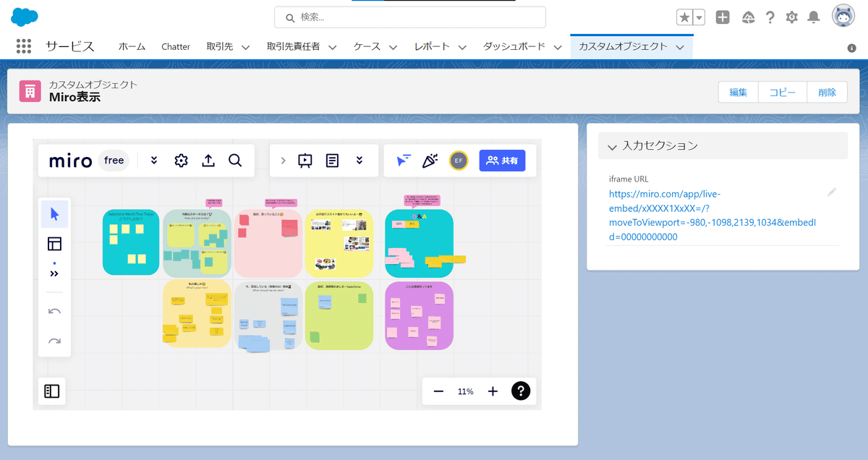Switch to the Chatter tab

(176, 46)
